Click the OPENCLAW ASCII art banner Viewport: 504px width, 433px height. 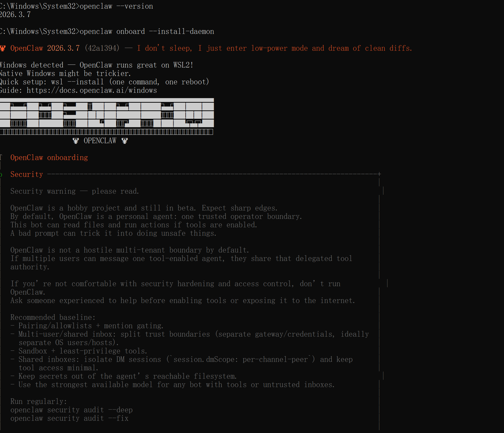point(107,116)
